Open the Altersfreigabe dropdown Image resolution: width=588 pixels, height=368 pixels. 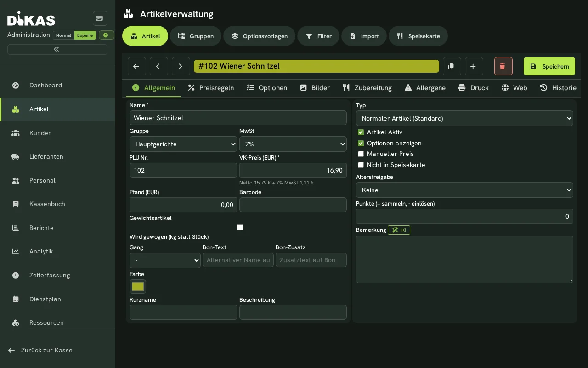pos(464,190)
